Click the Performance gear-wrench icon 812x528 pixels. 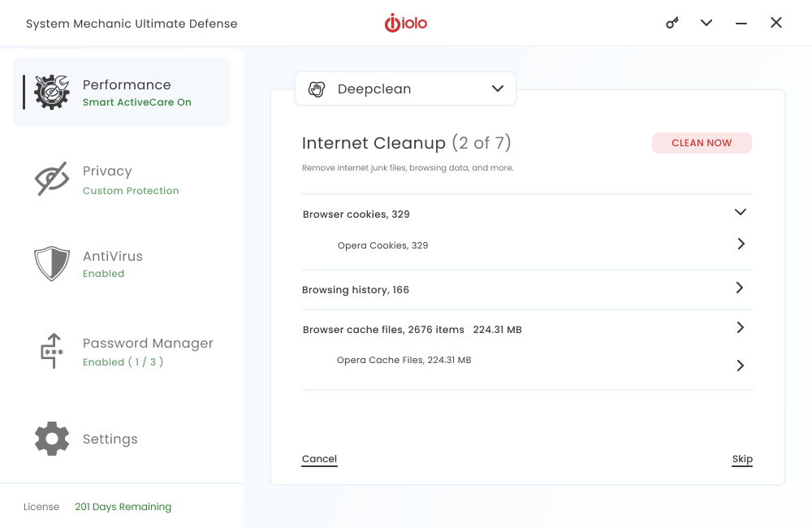52,93
